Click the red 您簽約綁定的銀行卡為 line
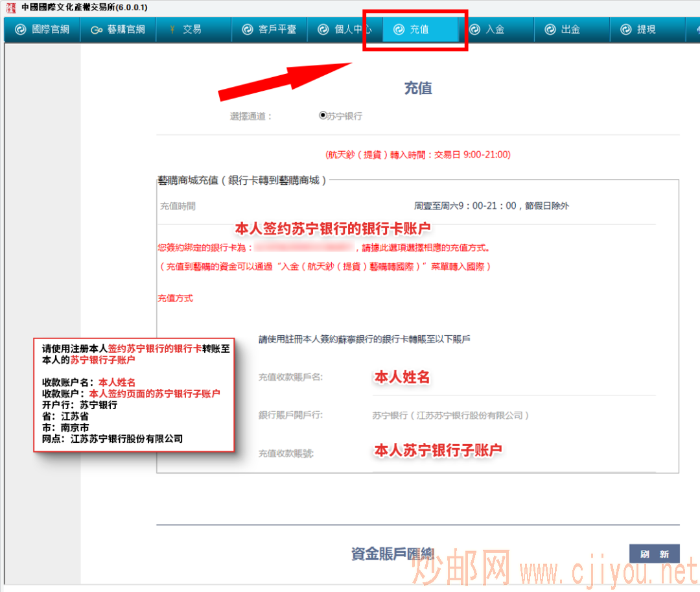Screen dimensions: 700x592 (x=324, y=247)
